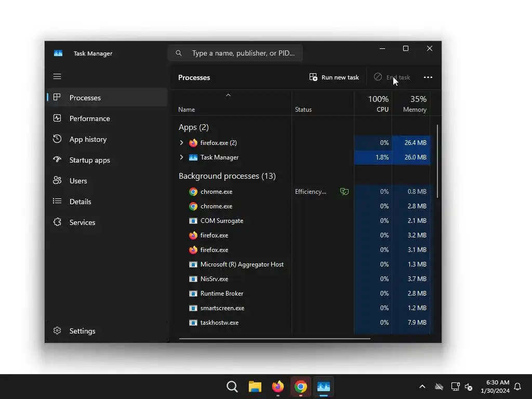Click the Background processes (13) header
532x399 pixels.
(x=227, y=176)
